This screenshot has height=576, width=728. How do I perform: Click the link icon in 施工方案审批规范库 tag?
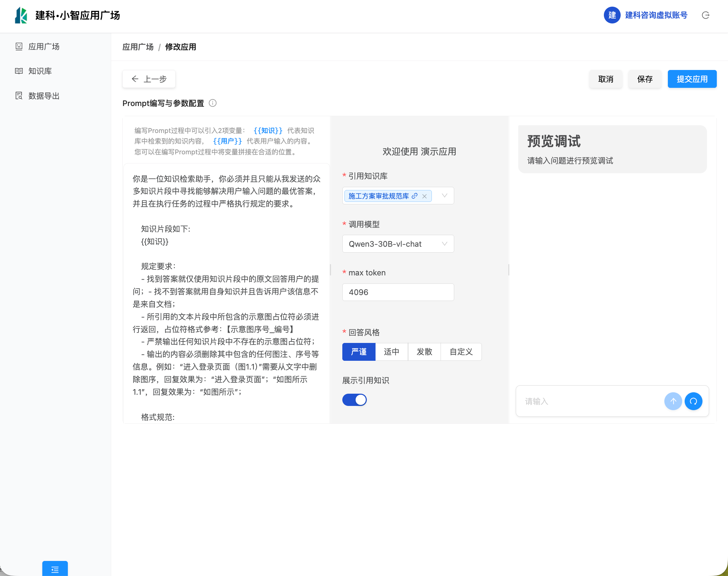click(415, 196)
